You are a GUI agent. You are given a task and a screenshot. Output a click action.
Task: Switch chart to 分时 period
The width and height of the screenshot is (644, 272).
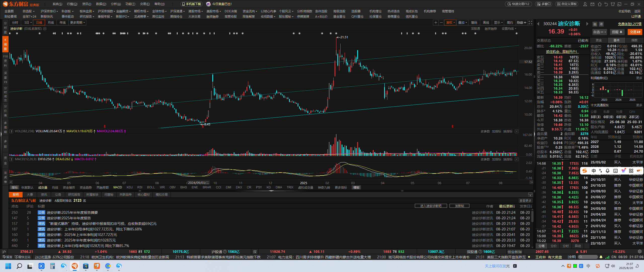(x=15, y=23)
